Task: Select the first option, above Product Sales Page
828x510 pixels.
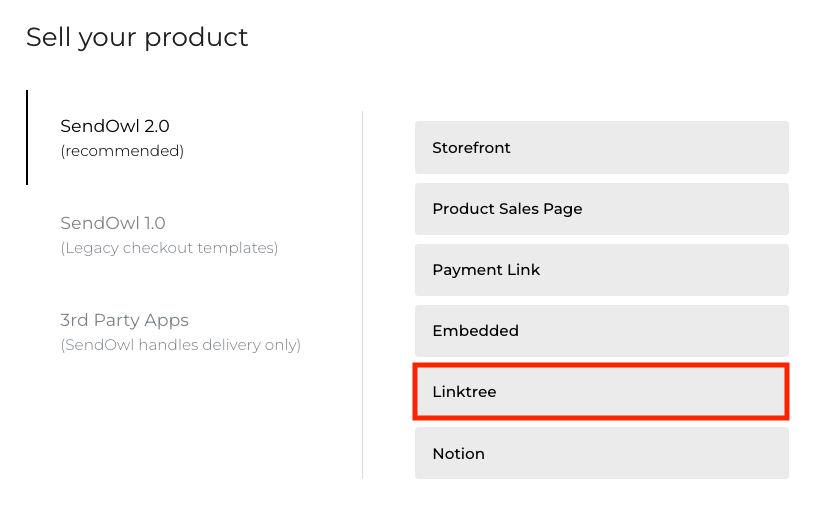Action: pos(601,148)
